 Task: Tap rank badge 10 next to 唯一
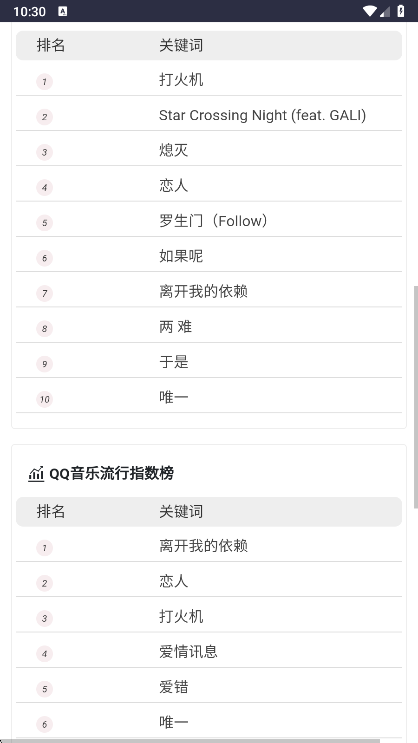tap(45, 399)
